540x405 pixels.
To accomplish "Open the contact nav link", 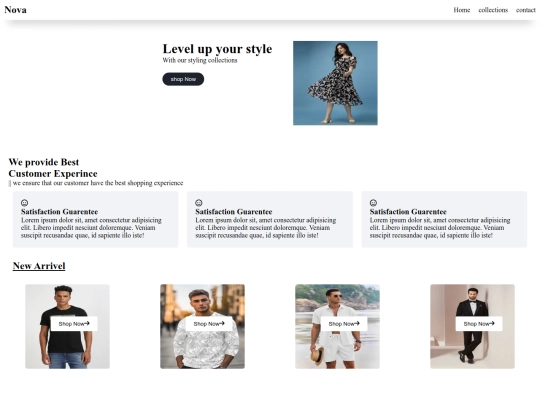I will point(526,10).
